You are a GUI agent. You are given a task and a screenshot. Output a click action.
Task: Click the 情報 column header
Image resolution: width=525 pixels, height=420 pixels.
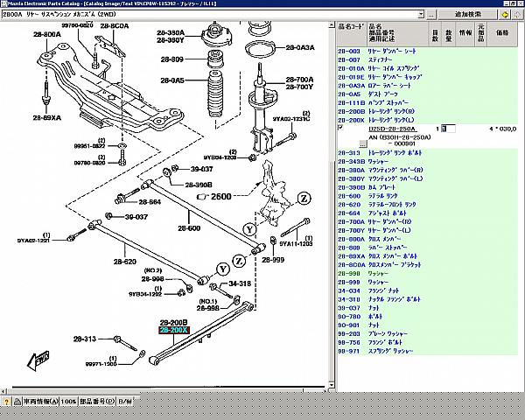pos(465,32)
